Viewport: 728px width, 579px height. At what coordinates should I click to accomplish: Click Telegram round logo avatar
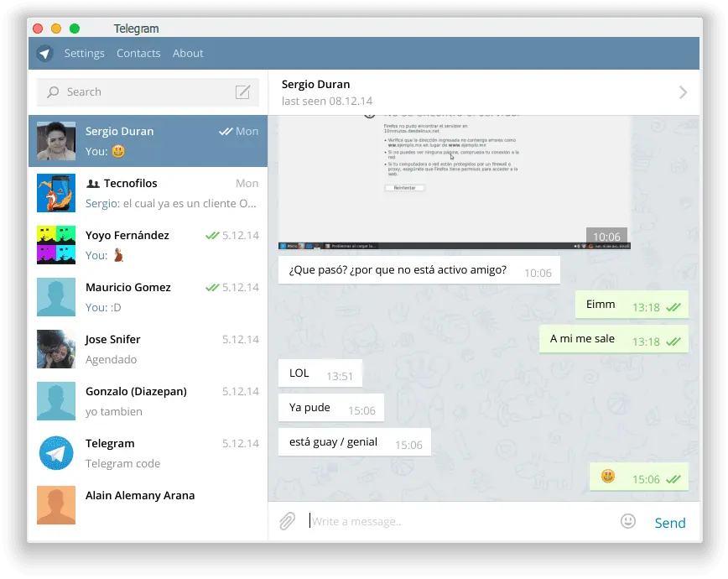pyautogui.click(x=56, y=453)
